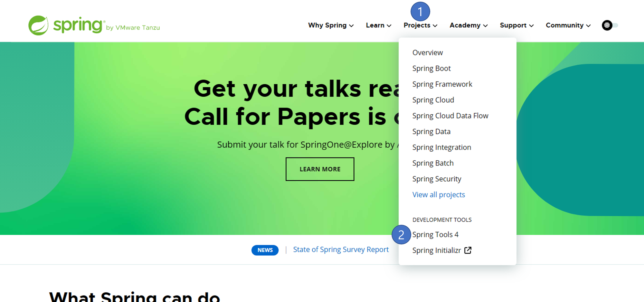Open Spring Integration menu entry

click(441, 147)
